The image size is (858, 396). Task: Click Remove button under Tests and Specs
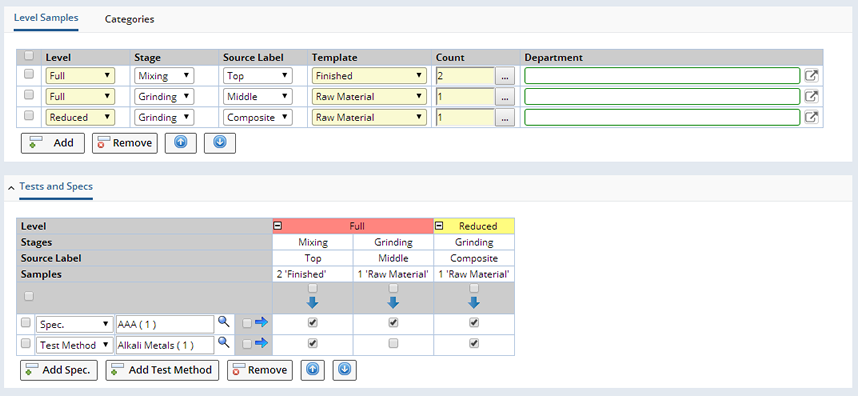tap(260, 370)
